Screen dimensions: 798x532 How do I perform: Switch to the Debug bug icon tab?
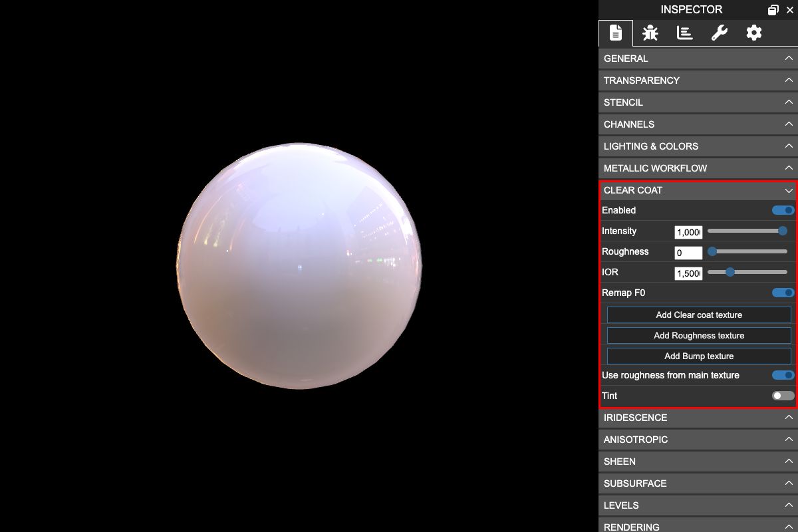pyautogui.click(x=650, y=33)
